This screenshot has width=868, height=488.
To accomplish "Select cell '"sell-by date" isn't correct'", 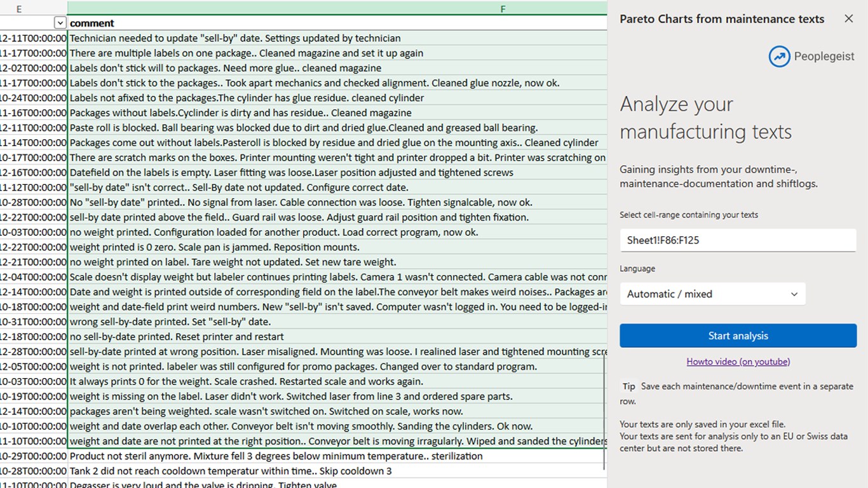I will coord(337,187).
